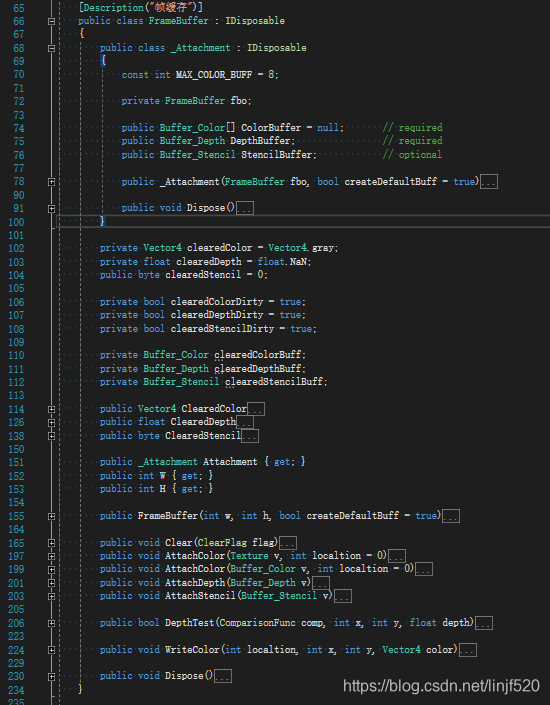Click the field name fbo on line 72
Screen dimensions: 550x705
click(x=238, y=101)
